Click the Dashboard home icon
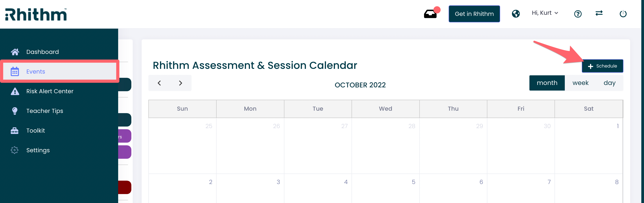Screen dimensions: 644x203 click(15, 52)
